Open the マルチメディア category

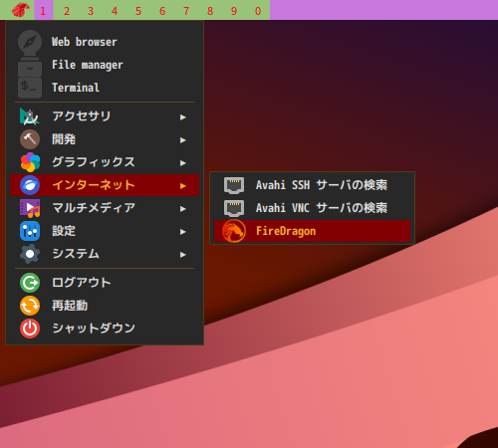point(105,208)
